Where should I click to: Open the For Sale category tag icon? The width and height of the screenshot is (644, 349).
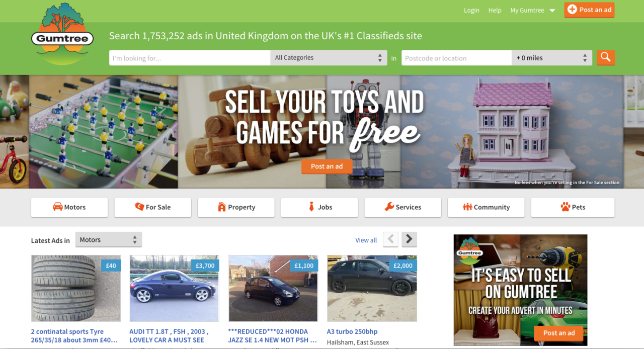pyautogui.click(x=139, y=207)
